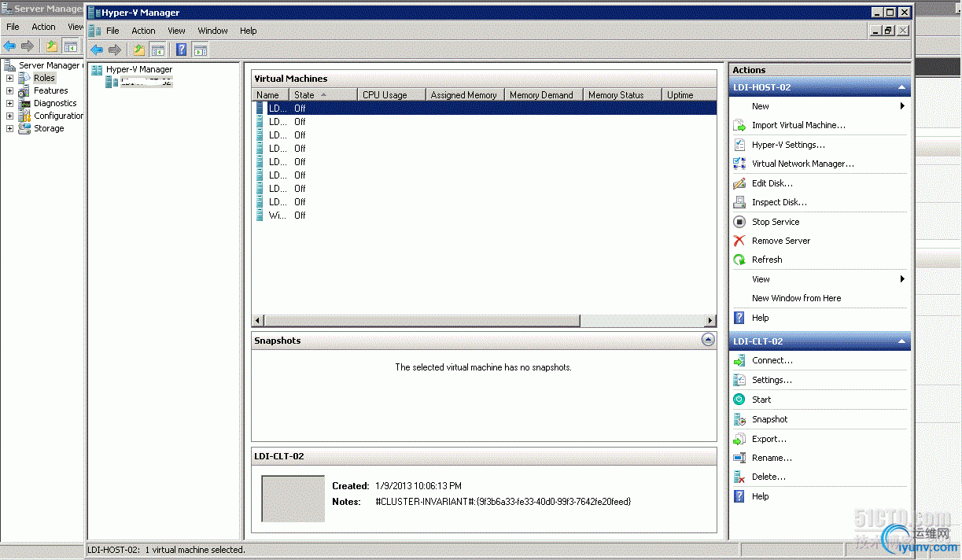The image size is (962, 560).
Task: Sort by Memory Status column header
Action: click(622, 95)
